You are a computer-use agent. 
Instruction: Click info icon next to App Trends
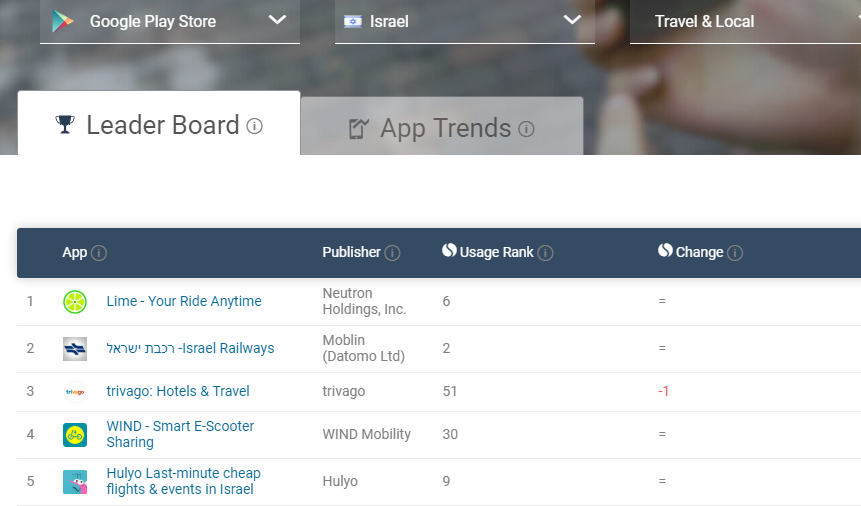point(526,129)
